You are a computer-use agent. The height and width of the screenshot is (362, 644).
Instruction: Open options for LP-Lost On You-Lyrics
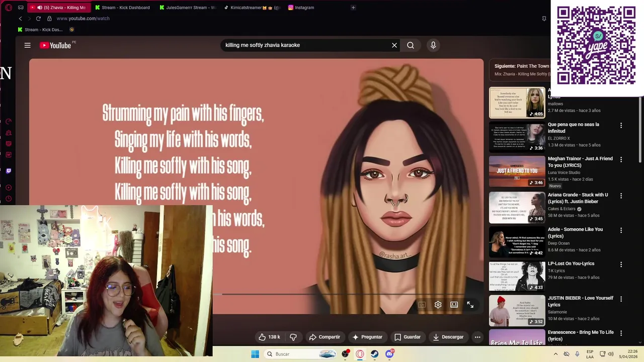621,264
